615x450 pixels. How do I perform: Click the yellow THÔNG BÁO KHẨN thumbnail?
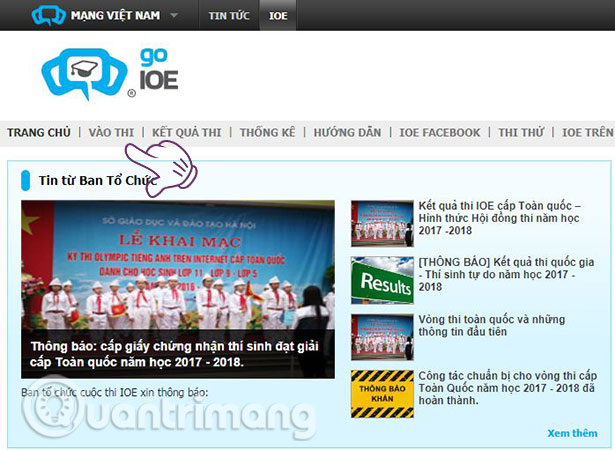(382, 394)
